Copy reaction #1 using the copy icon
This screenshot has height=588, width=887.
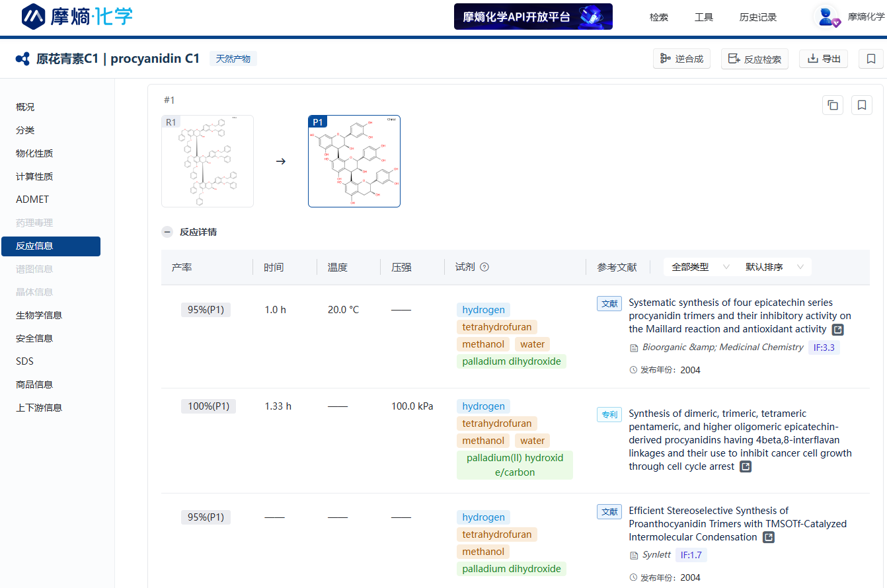tap(833, 105)
